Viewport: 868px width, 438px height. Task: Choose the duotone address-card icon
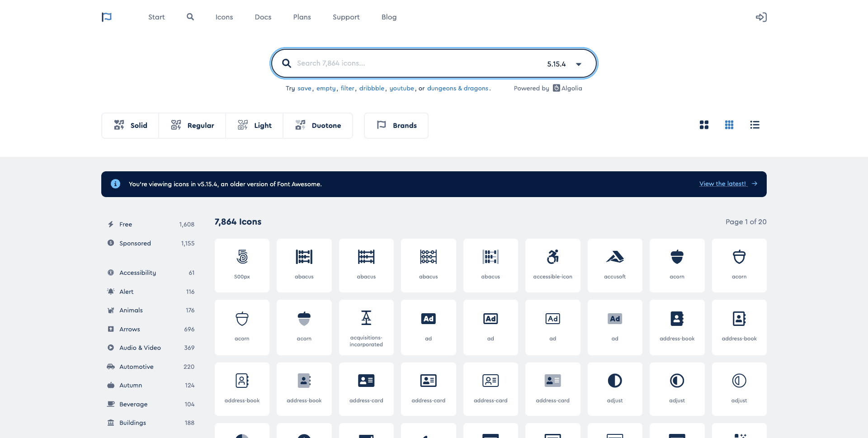click(x=552, y=389)
